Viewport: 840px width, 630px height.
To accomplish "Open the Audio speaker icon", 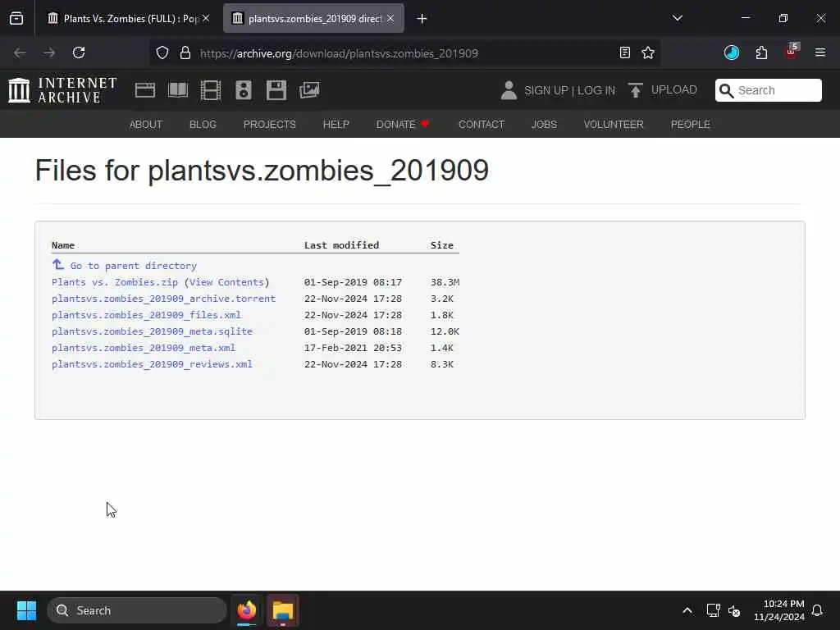I will [243, 90].
